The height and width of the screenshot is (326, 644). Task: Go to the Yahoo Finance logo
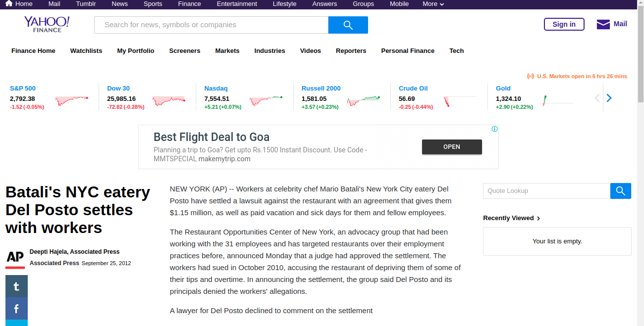coord(47,24)
